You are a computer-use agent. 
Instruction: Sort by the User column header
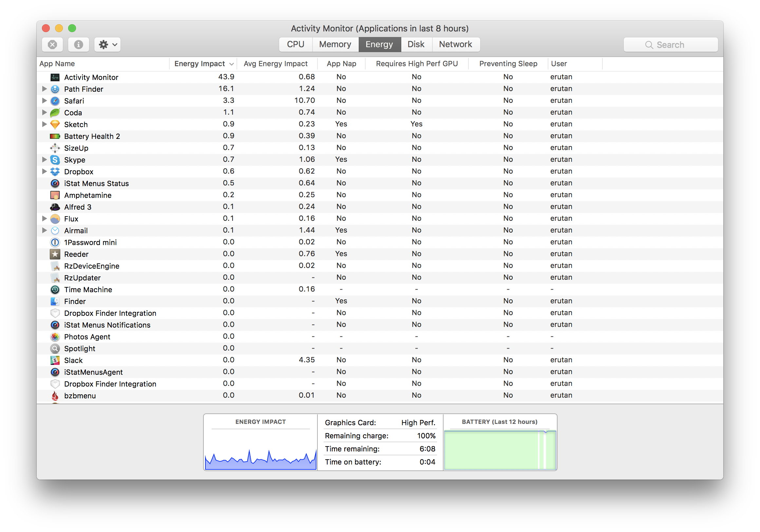pos(575,64)
